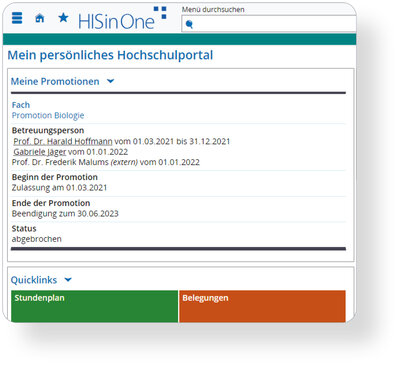
Task: Collapse the Meine Promotionen section
Action: pos(111,81)
